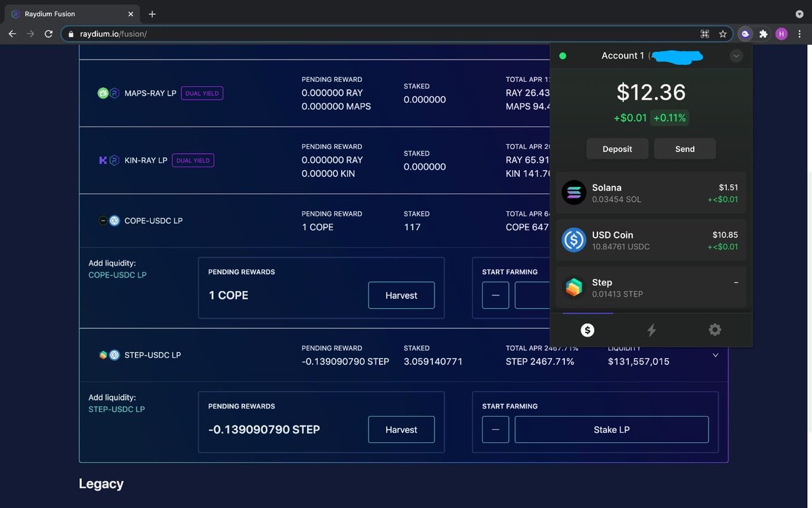Click the Send button in wallet
The height and width of the screenshot is (508, 812).
[x=685, y=149]
